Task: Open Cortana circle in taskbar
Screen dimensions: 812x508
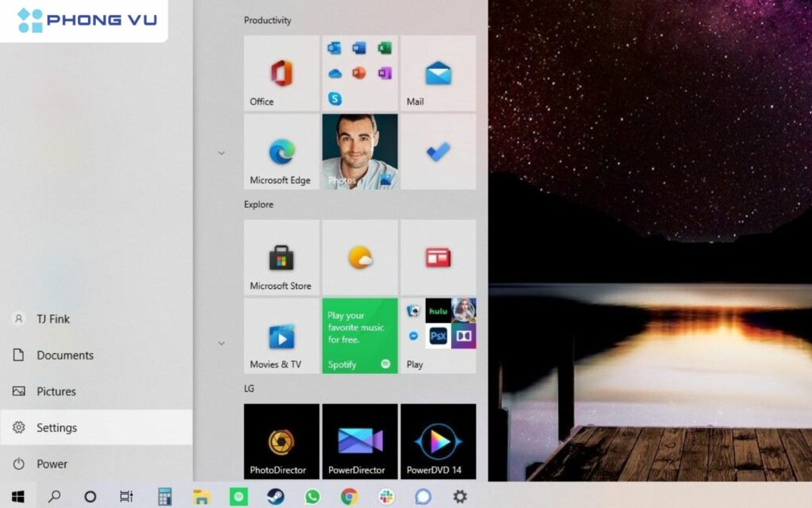Action: (x=90, y=496)
